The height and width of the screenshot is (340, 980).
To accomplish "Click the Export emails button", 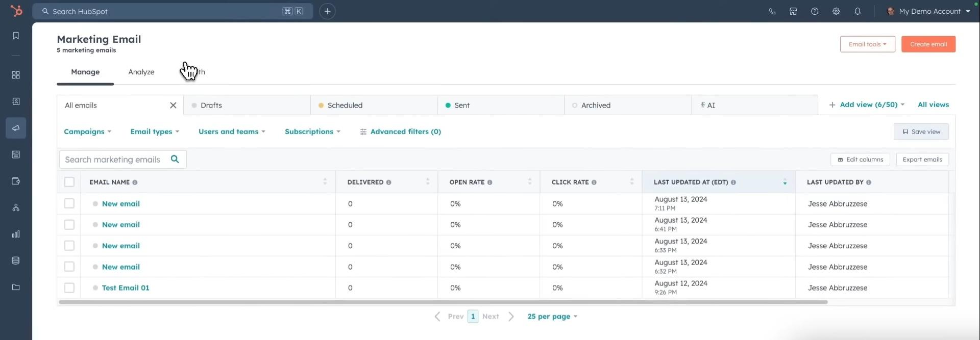I will 922,160.
